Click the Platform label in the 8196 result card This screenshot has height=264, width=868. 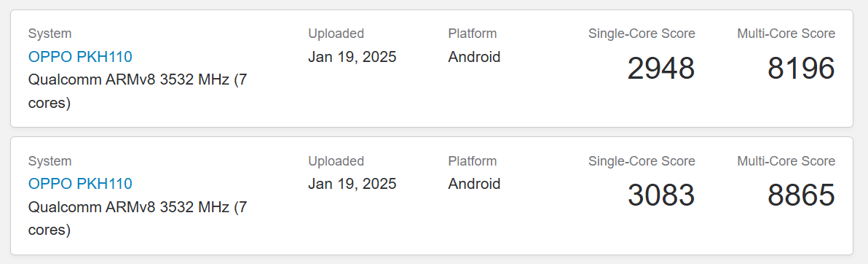click(472, 34)
